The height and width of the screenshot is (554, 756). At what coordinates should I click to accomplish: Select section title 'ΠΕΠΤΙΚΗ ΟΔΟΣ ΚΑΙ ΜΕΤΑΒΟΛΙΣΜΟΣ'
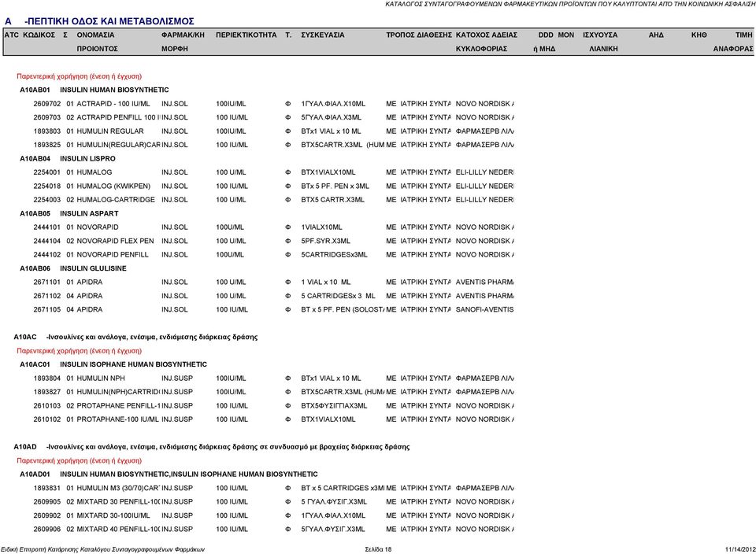[x=109, y=21]
